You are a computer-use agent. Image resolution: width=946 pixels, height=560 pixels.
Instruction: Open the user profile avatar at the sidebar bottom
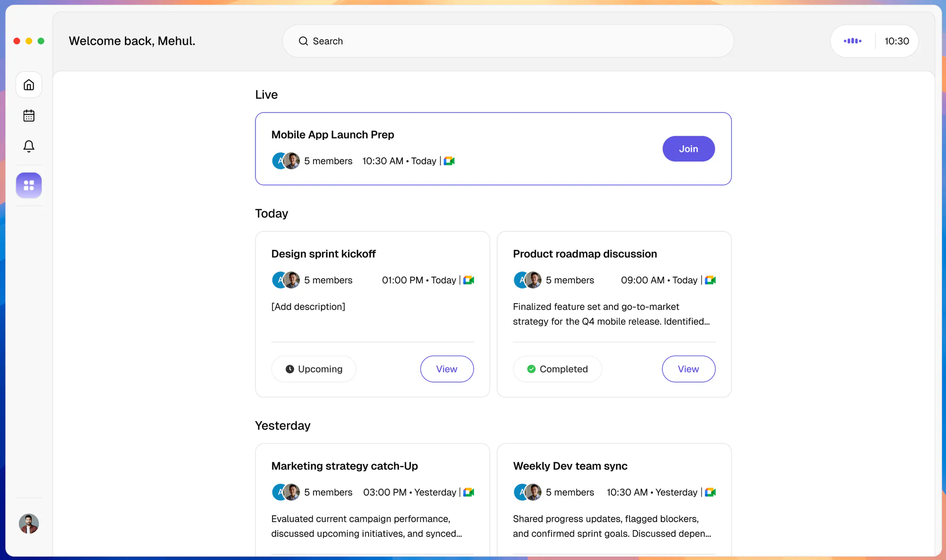(29, 524)
